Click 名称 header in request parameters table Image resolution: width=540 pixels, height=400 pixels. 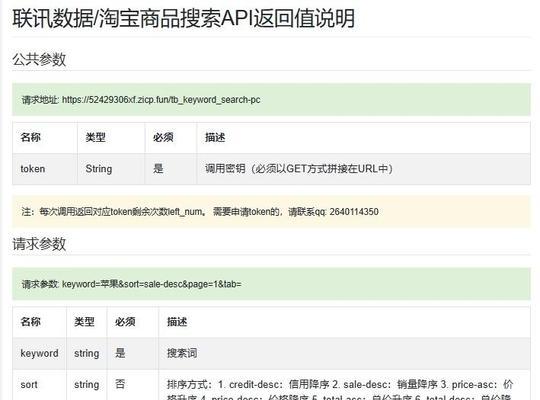click(x=31, y=321)
